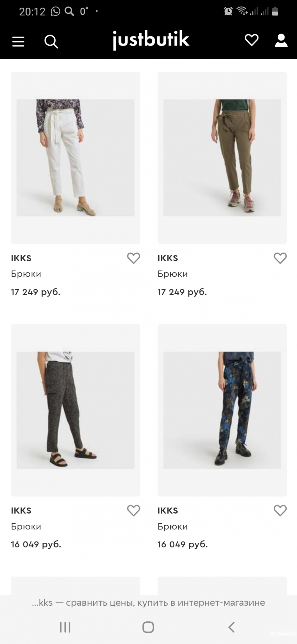Open the white trousers product image
Image resolution: width=297 pixels, height=644 pixels.
pyautogui.click(x=75, y=158)
